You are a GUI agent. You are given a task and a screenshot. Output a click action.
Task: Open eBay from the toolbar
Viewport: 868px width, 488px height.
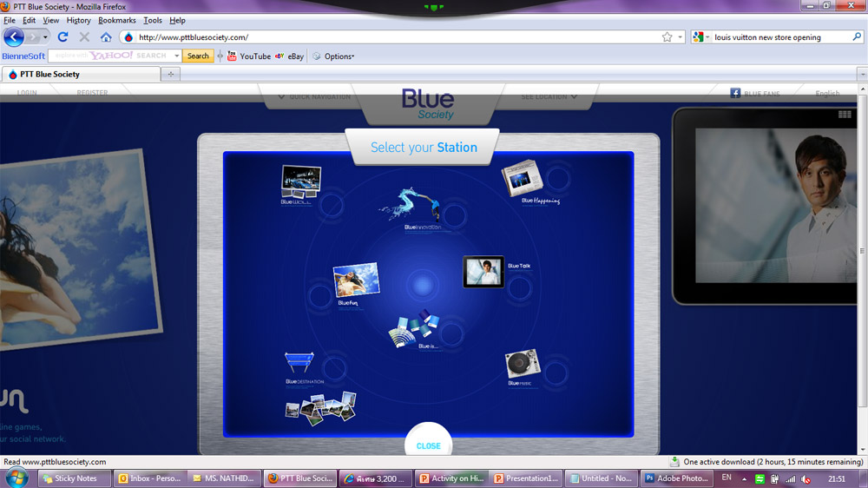point(290,56)
